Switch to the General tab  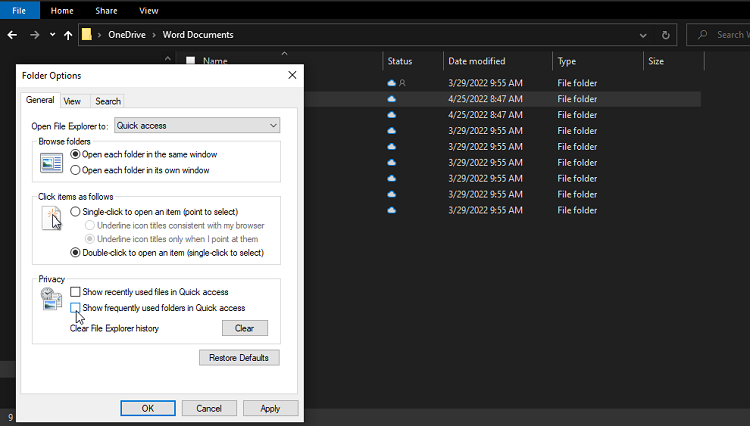[x=40, y=100]
